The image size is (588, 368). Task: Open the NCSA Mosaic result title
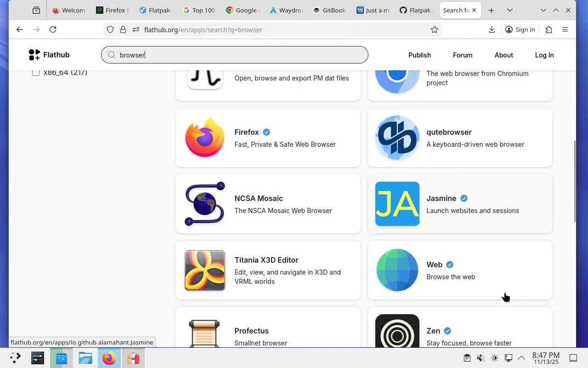(x=259, y=198)
